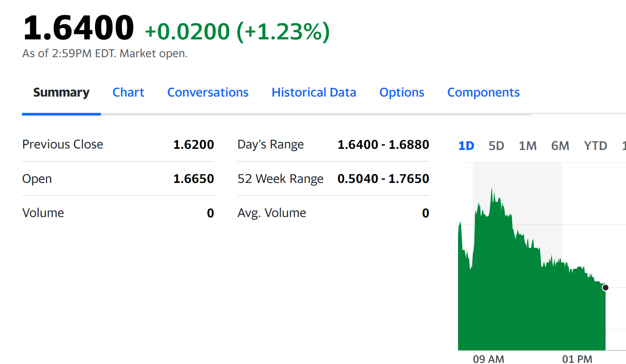
Task: View the Components tab
Action: click(x=483, y=92)
